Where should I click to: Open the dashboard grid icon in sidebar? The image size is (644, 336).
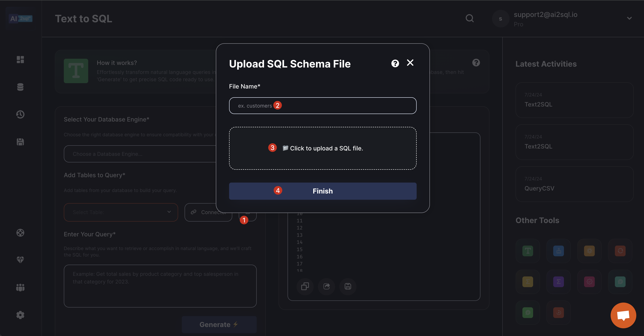(x=20, y=60)
